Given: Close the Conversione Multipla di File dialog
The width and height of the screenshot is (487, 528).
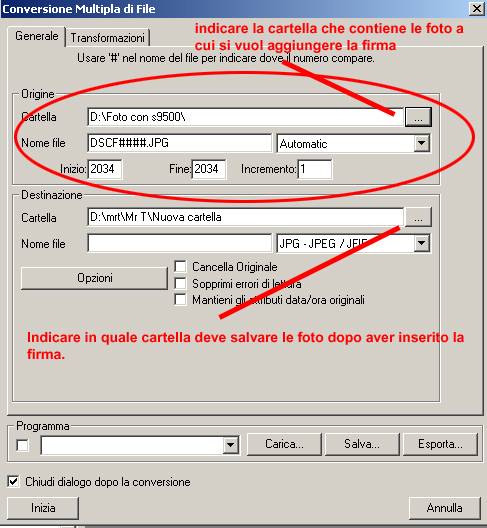Looking at the screenshot, I should (x=477, y=9).
